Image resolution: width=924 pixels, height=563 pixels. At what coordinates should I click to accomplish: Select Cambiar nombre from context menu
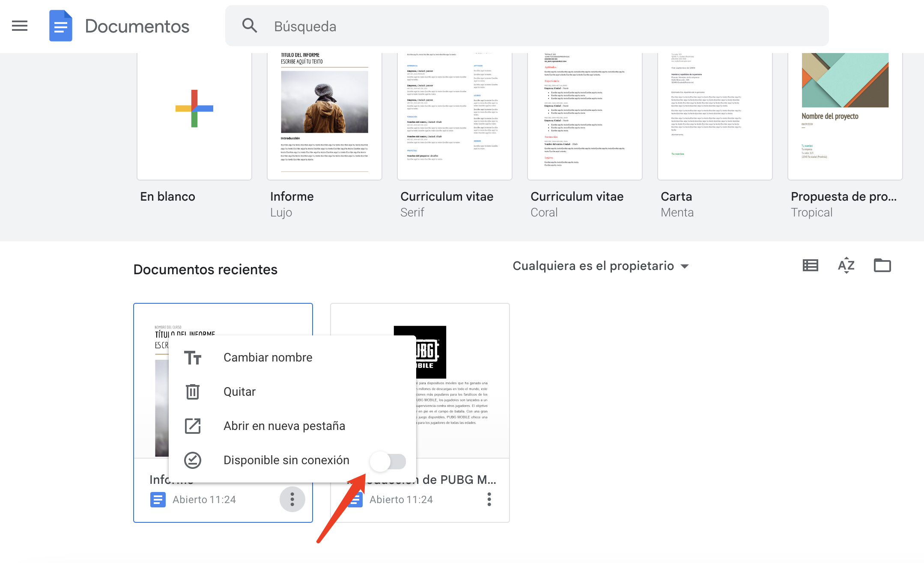click(268, 358)
